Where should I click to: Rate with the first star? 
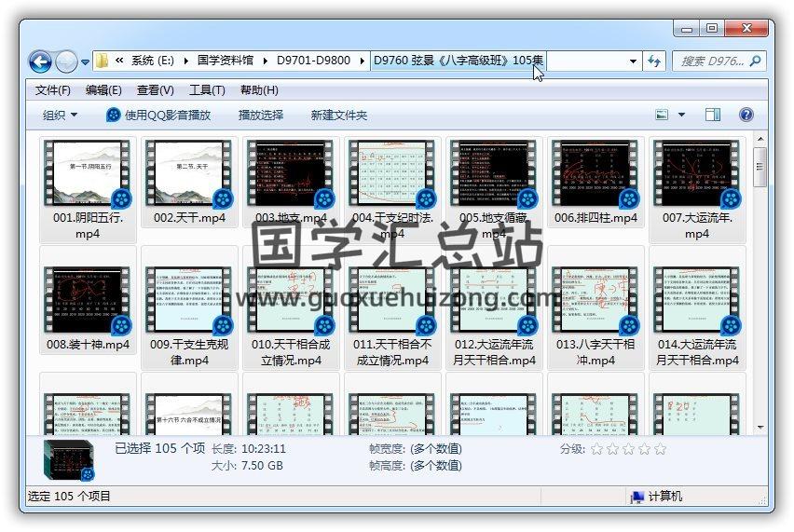click(x=597, y=449)
